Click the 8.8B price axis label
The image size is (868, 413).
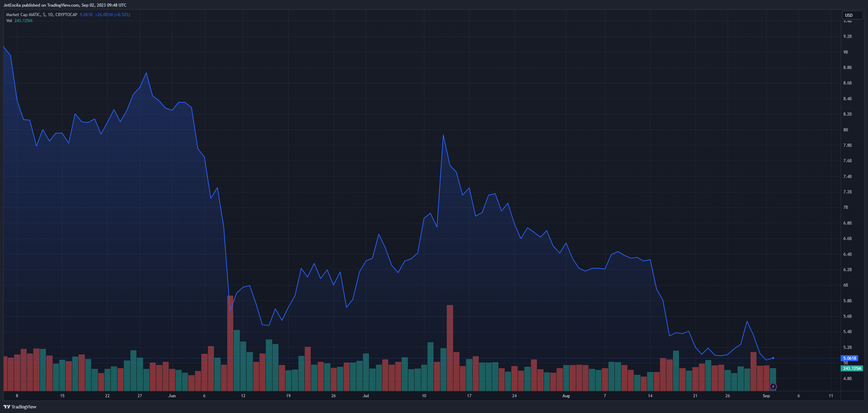click(848, 68)
